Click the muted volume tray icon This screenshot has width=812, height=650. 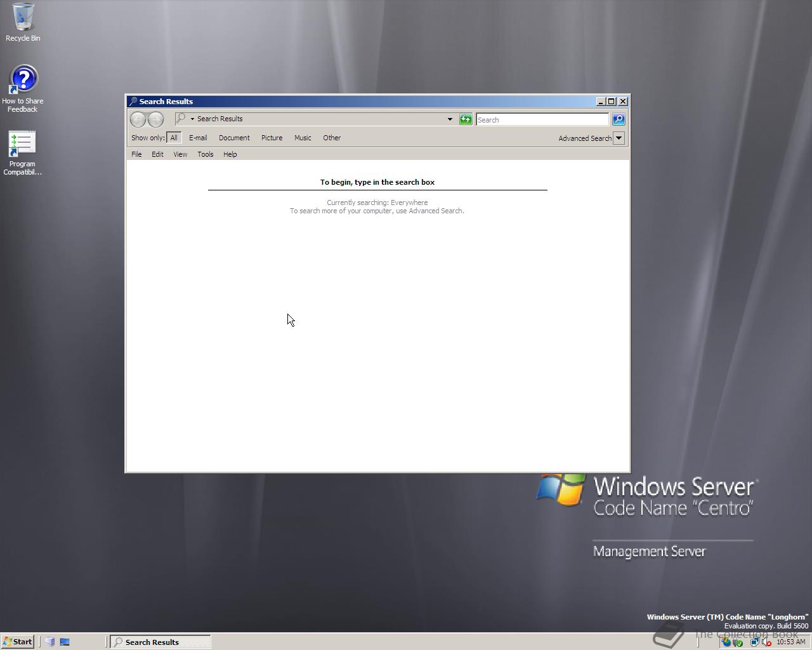[x=766, y=642]
